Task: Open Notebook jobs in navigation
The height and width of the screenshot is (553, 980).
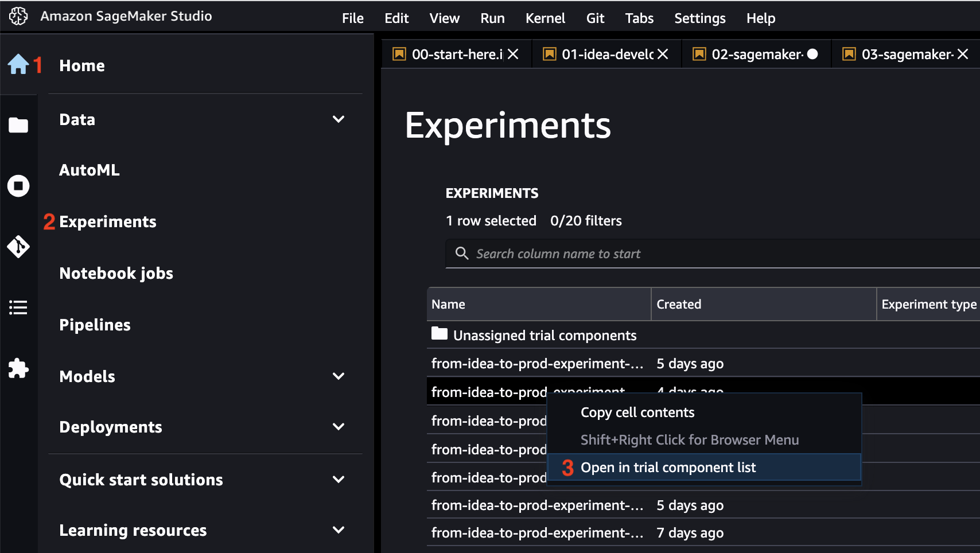Action: [116, 273]
